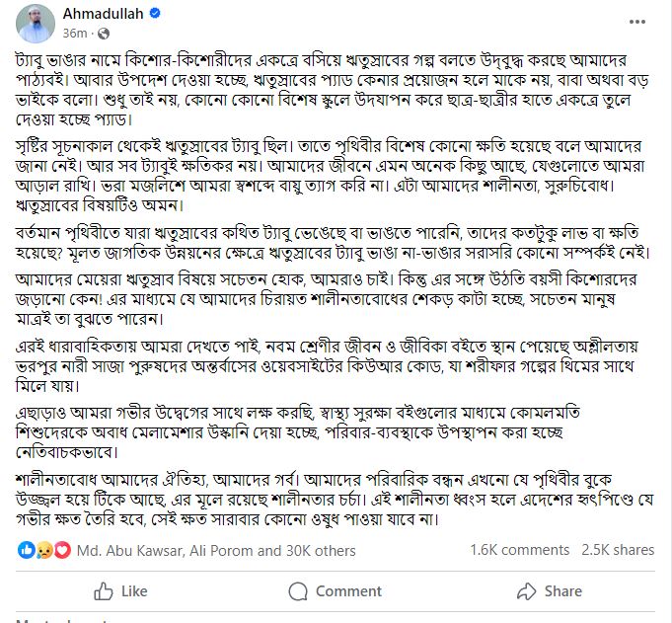Click the blue Like reaction emoji

(26, 550)
